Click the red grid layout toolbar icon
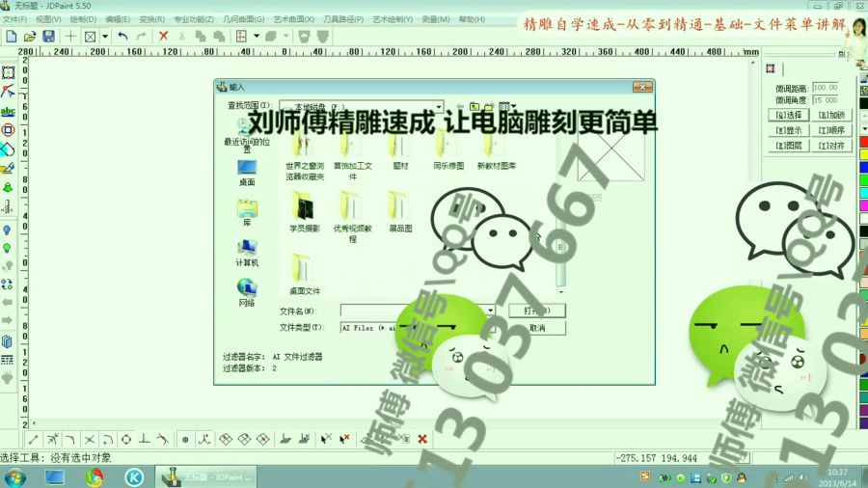Image resolution: width=868 pixels, height=488 pixels. tap(241, 37)
